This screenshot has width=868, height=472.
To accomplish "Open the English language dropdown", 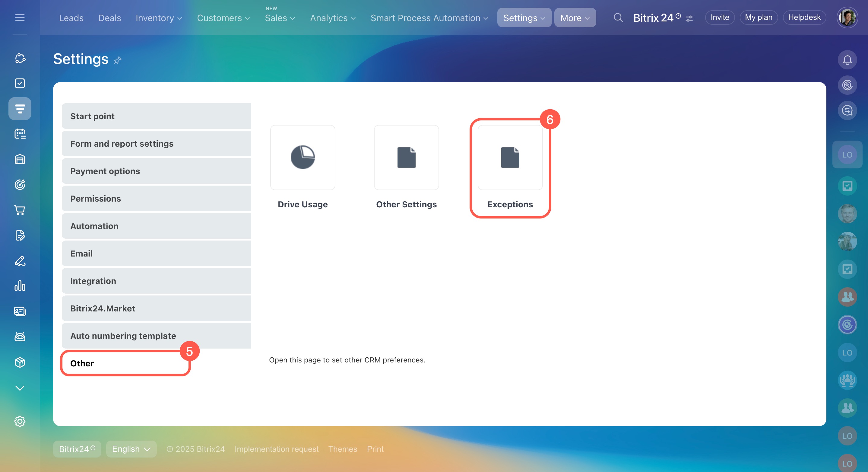I will (131, 449).
